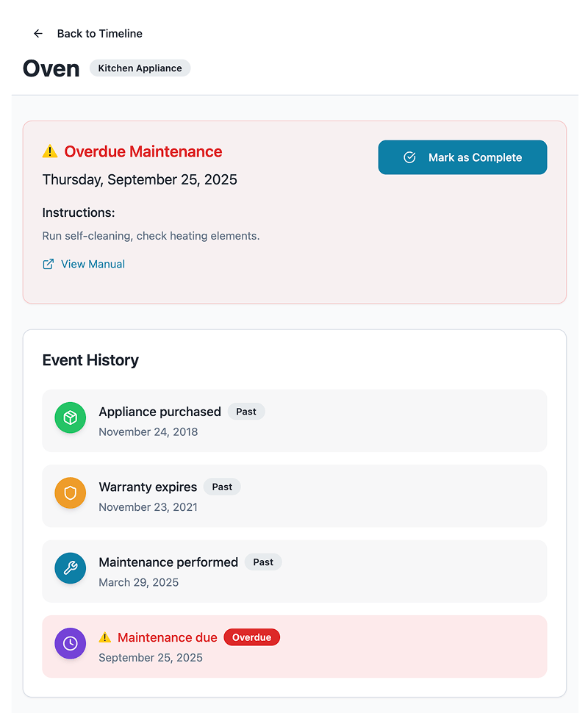Select the Warranty expires event title
Viewport: 588px width, 713px height.
click(x=148, y=487)
